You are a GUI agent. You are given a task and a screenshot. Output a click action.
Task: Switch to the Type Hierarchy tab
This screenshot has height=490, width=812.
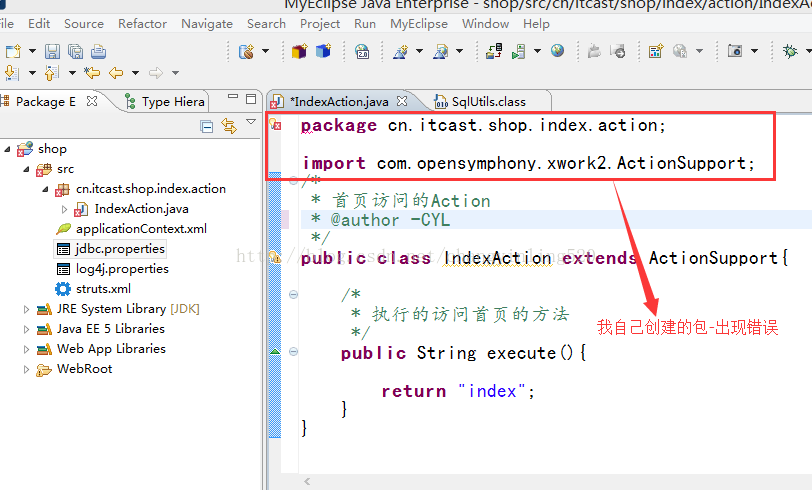coord(166,102)
